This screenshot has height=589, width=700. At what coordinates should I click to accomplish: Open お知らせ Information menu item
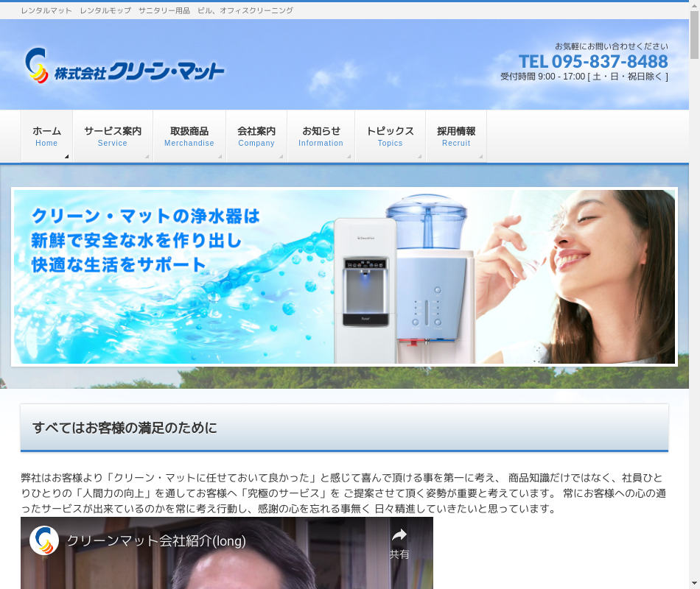(321, 136)
